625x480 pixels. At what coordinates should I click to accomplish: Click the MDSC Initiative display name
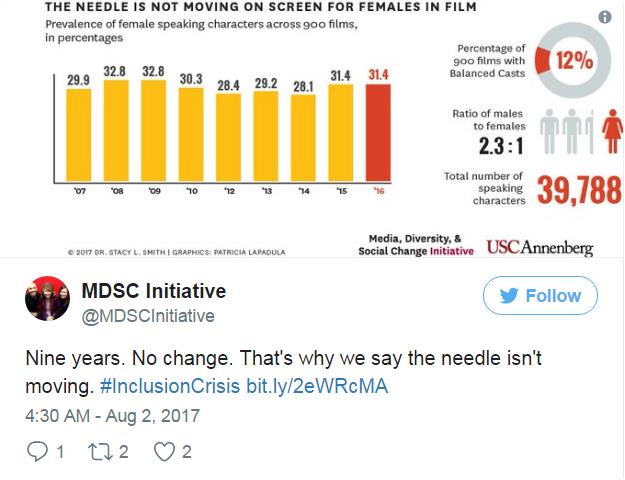tap(153, 292)
